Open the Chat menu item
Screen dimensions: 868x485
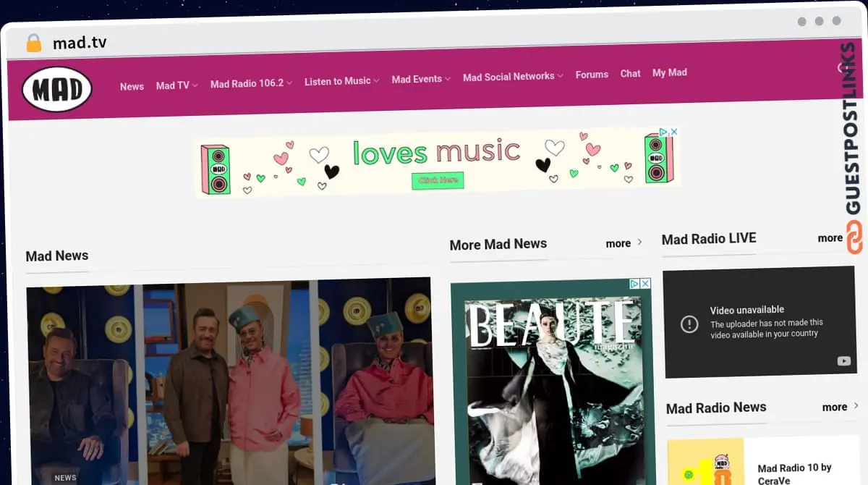pyautogui.click(x=630, y=73)
